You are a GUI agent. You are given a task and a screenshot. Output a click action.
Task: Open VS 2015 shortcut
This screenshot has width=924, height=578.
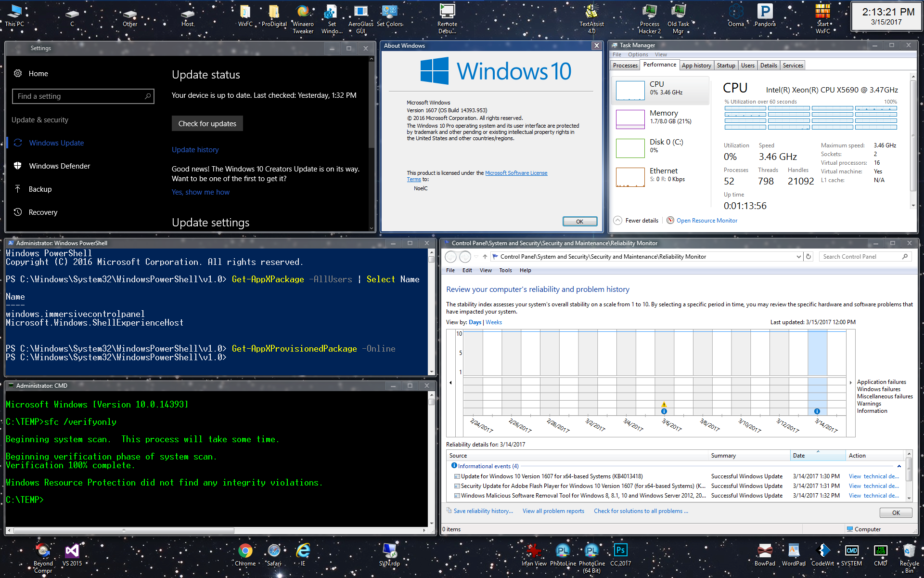pyautogui.click(x=72, y=555)
